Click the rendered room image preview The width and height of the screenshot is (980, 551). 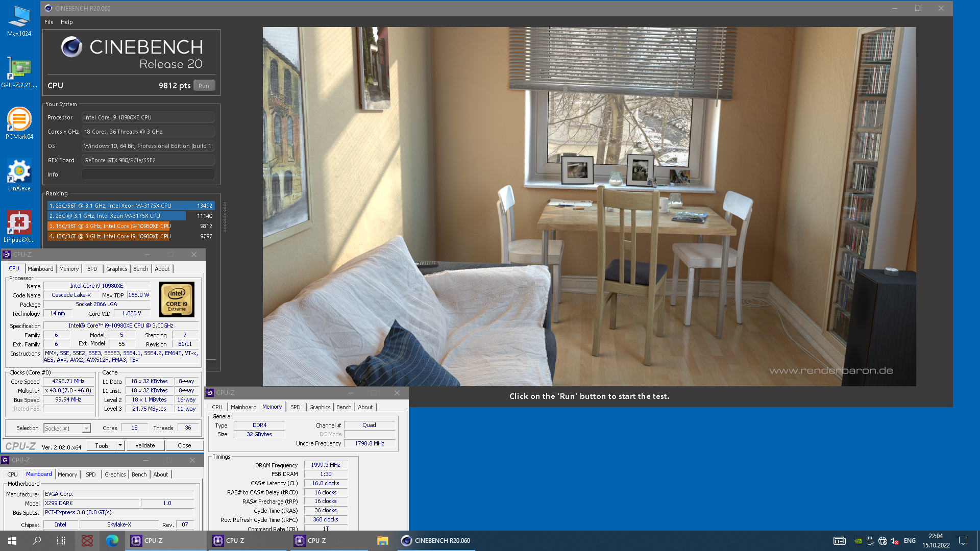(589, 206)
